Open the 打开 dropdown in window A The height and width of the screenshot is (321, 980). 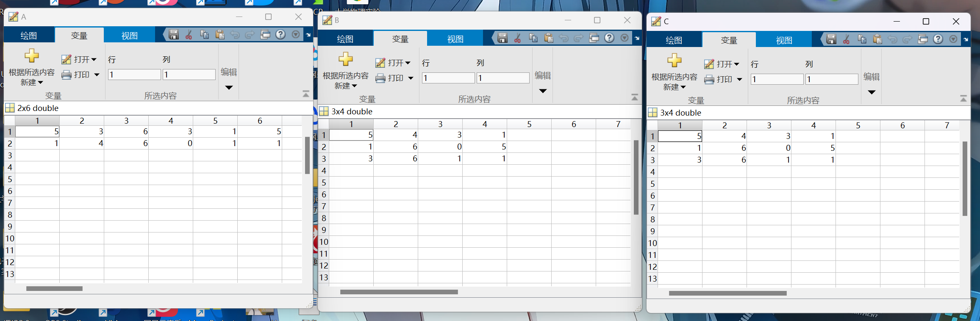tap(85, 60)
